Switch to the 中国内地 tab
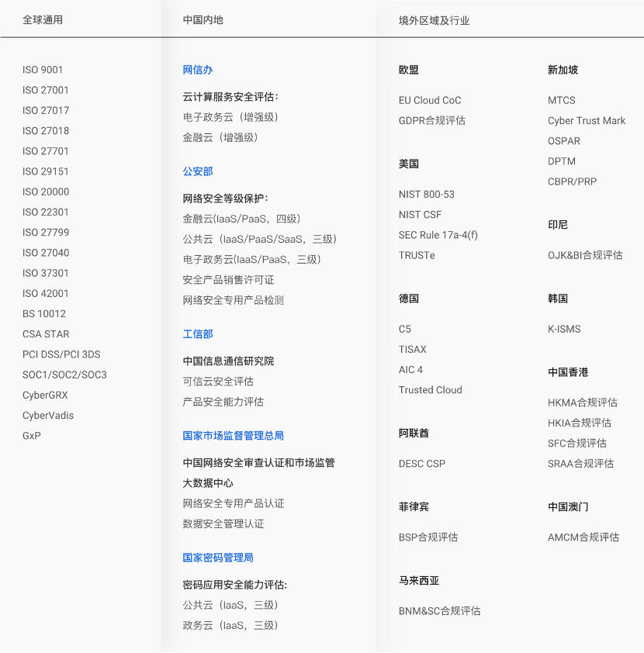The width and height of the screenshot is (644, 653). point(203,20)
